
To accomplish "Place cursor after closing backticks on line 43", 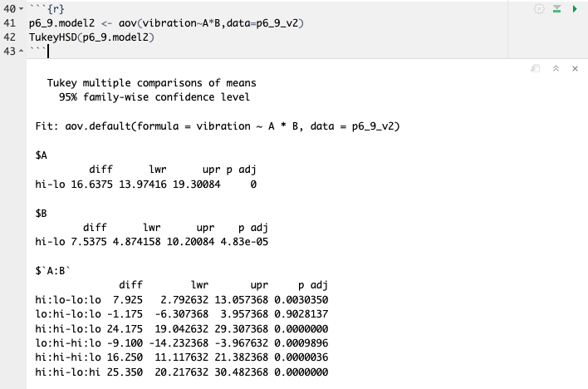I will 47,52.
